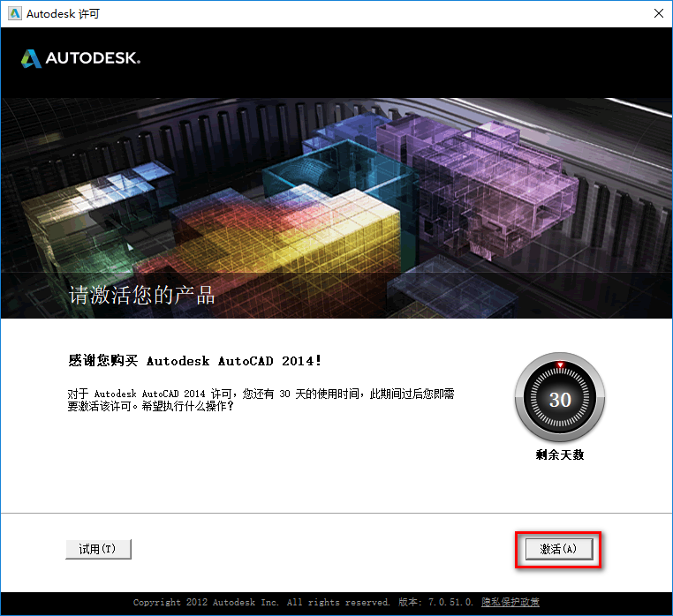
Task: Click the 30-day countdown dial
Action: click(x=560, y=400)
